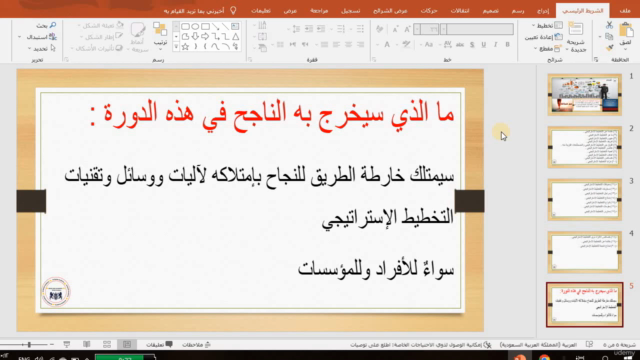The height and width of the screenshot is (360, 640).
Task: Open the تصميم Design tab
Action: point(491,11)
